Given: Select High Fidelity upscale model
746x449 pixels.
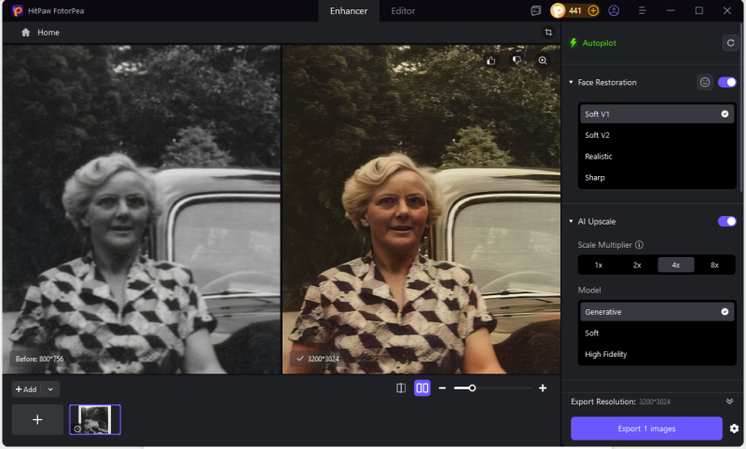Looking at the screenshot, I should point(657,354).
